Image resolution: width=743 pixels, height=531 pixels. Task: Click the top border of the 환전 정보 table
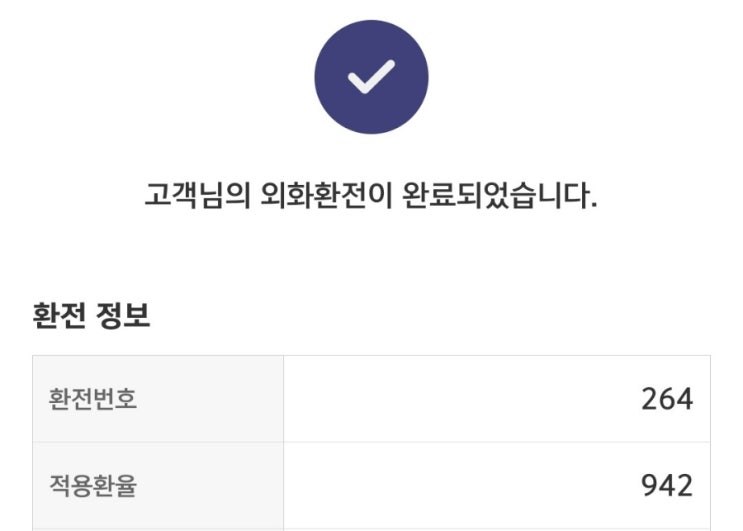point(371,355)
